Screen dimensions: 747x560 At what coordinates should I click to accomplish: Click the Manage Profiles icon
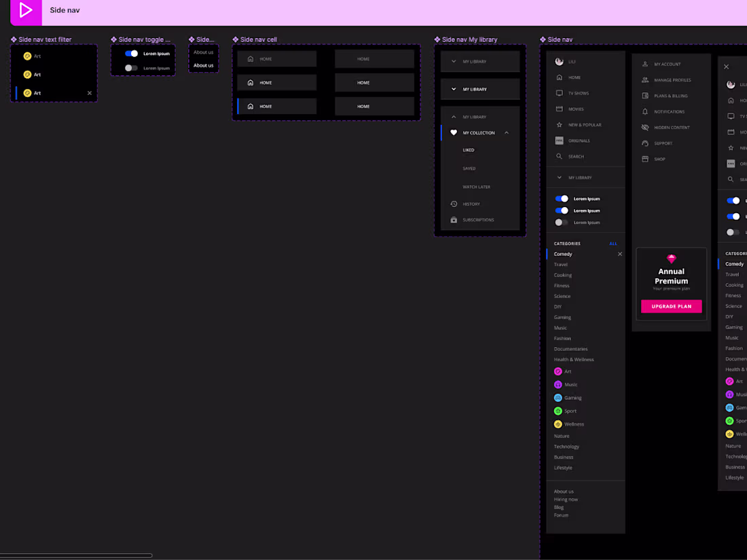click(x=645, y=80)
